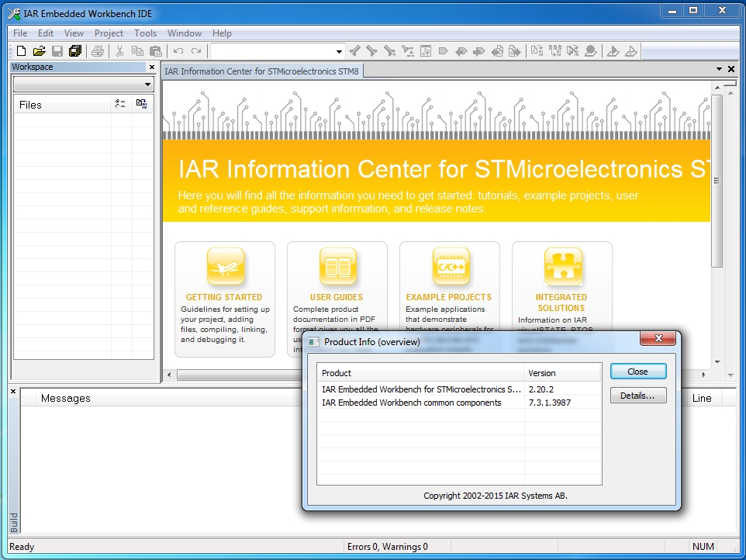Viewport: 746px width, 560px height.
Task: Expand the Workspace configuration dropdown
Action: coord(147,85)
